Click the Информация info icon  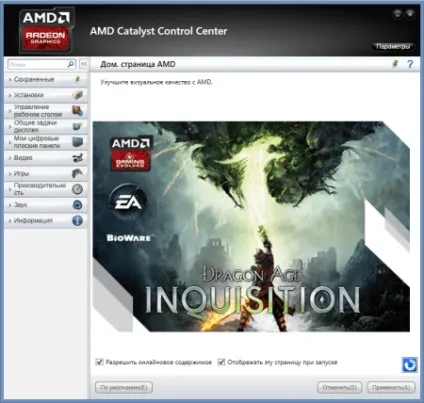click(78, 220)
